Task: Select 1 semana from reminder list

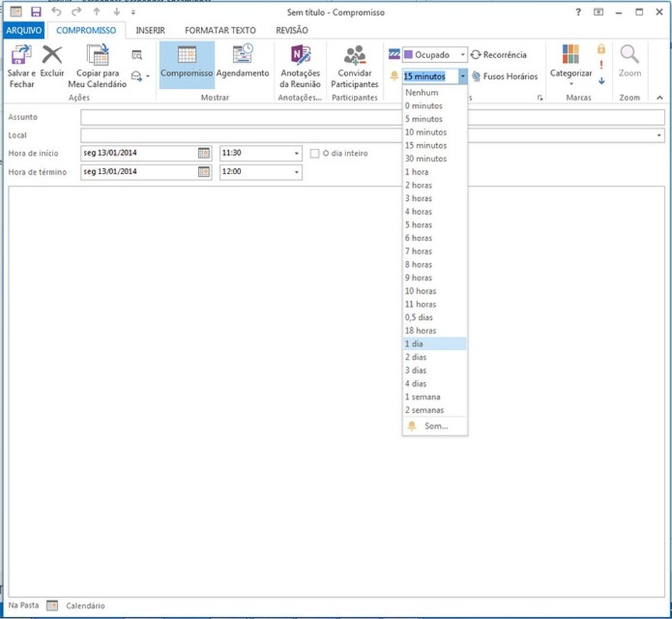Action: [423, 397]
